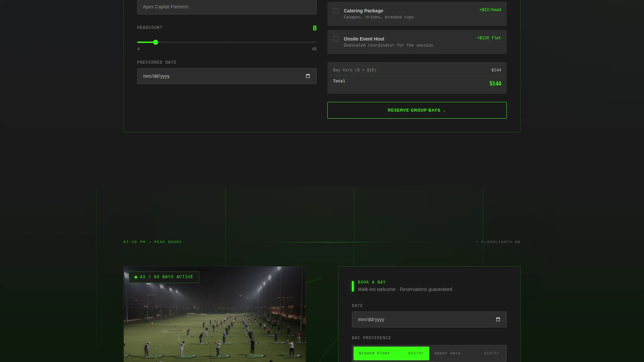Tick the Onsite Event Host checkbox
Viewport: 644px width, 362px height.
pos(336,39)
